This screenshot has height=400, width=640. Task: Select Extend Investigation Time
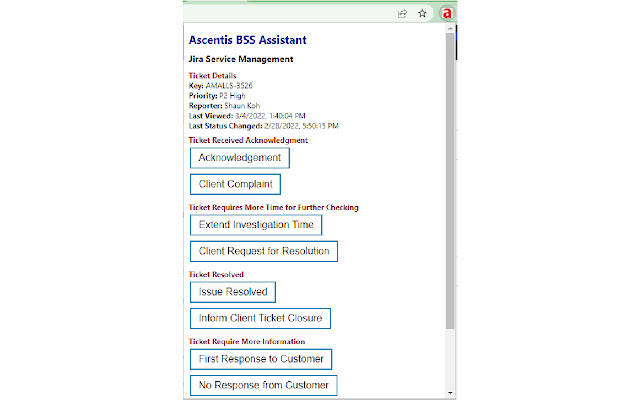(256, 225)
